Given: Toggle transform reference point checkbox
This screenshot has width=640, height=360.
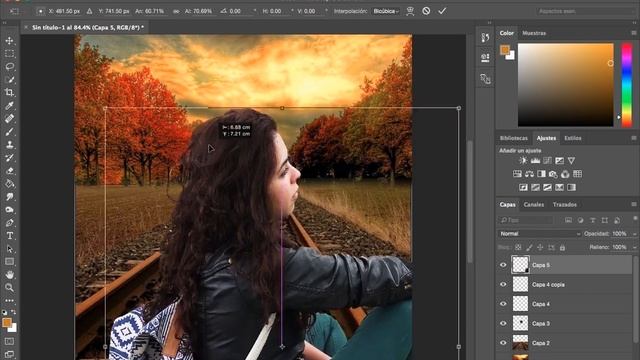Looking at the screenshot, I should click(x=40, y=11).
